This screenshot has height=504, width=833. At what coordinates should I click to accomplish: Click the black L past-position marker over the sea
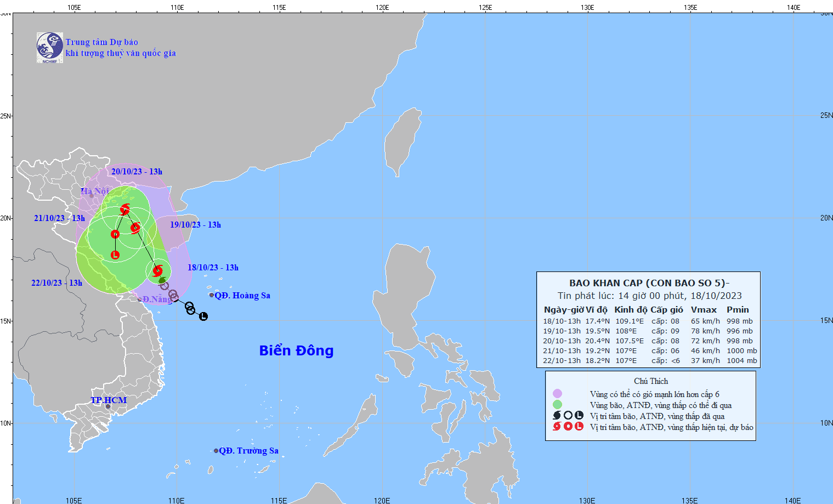(203, 316)
